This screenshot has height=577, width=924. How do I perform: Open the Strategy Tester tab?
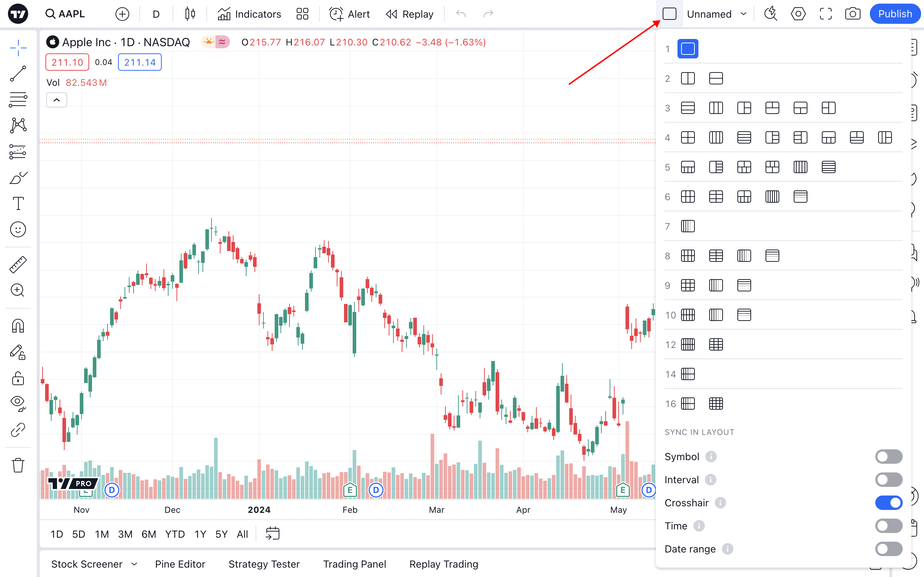coord(264,564)
